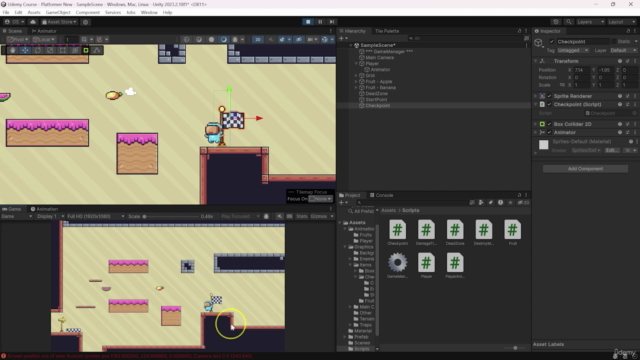
Task: Toggle 2D view mode in Scene
Action: pyautogui.click(x=258, y=40)
